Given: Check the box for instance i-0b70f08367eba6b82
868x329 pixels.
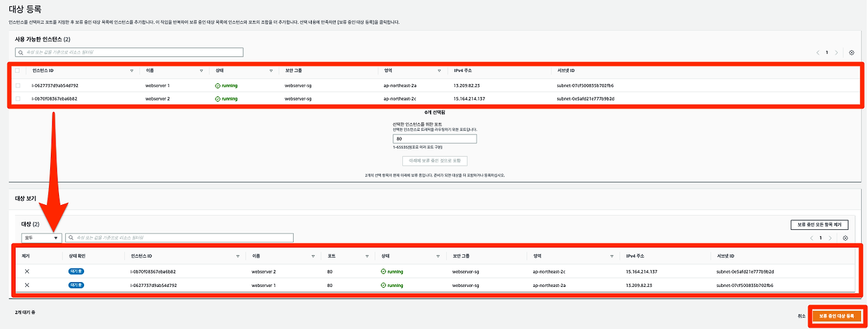Looking at the screenshot, I should click(18, 98).
